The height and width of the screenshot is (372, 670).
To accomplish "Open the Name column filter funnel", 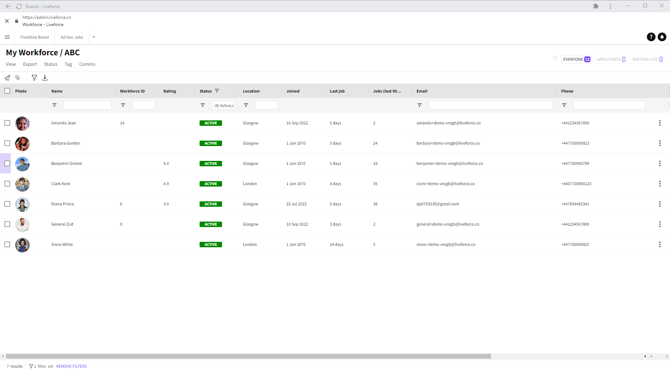I will coord(54,105).
